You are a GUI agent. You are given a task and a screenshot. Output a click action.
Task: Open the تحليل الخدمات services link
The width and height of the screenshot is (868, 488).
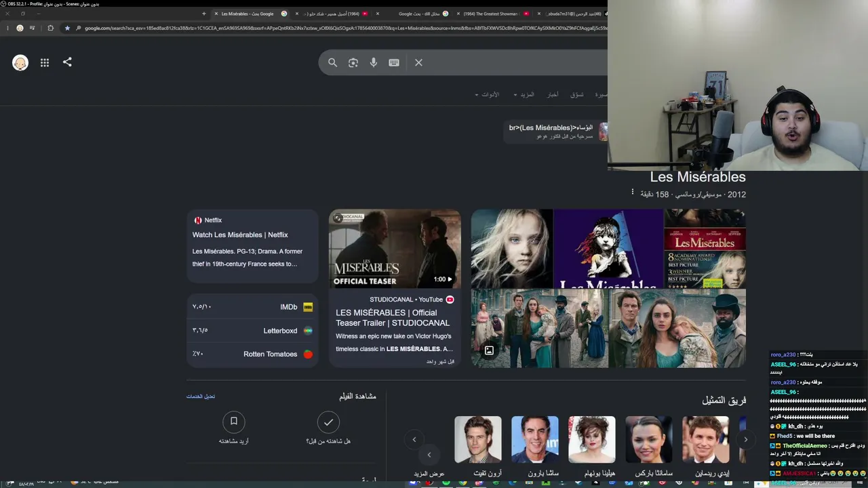[201, 396]
